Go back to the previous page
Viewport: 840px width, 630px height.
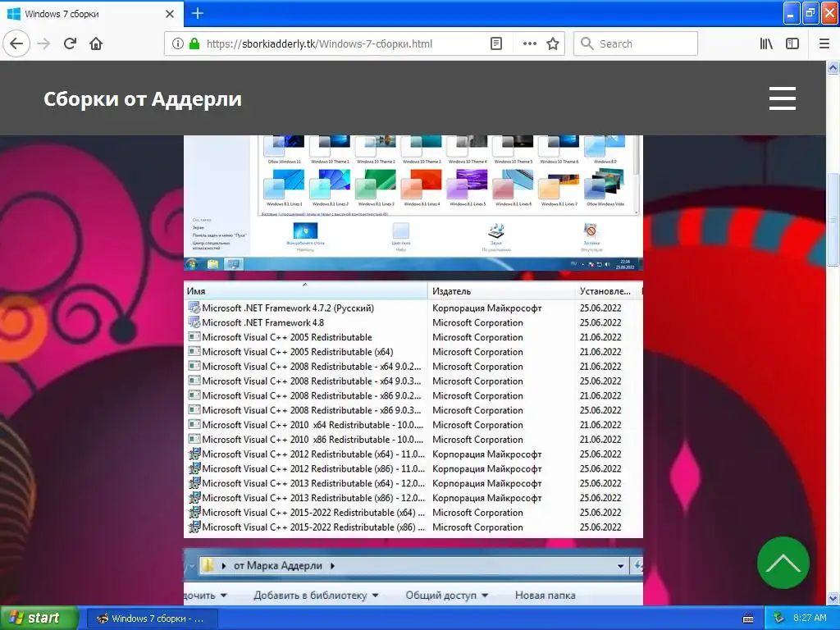coord(16,44)
